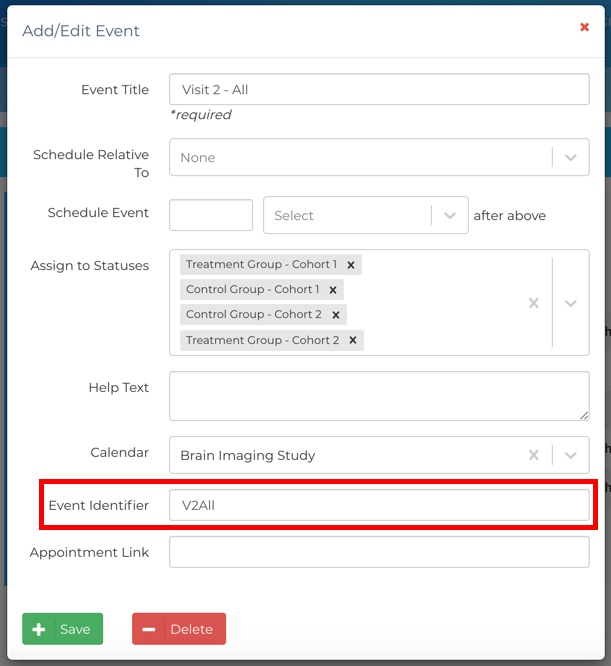
Task: Close the Add/Edit Event dialog
Action: coord(585,27)
